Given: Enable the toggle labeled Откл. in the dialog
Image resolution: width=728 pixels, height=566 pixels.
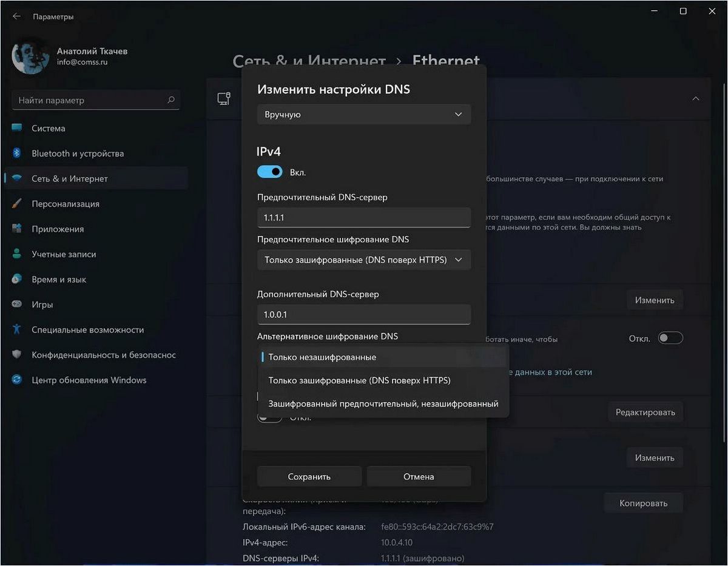Looking at the screenshot, I should [270, 417].
